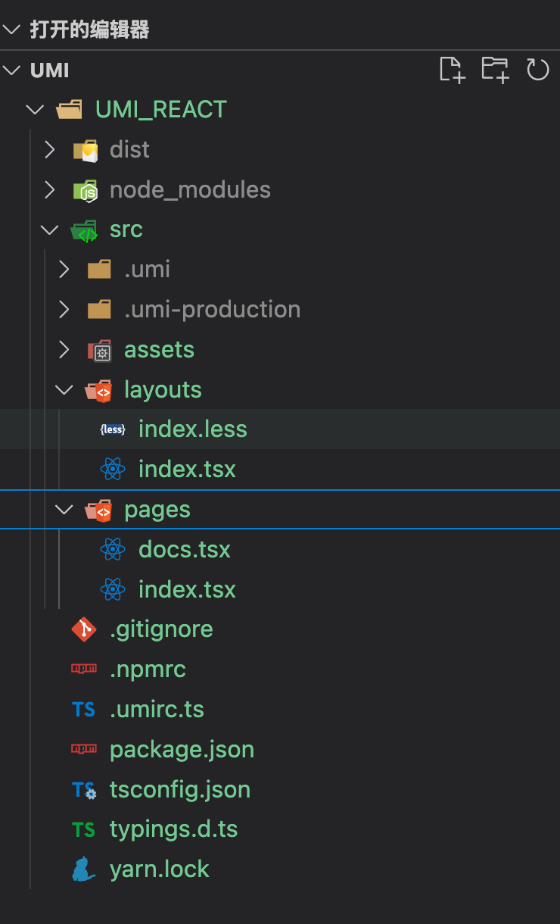The height and width of the screenshot is (924, 560).
Task: Select the 打开的编辑器 section title
Action: (89, 30)
